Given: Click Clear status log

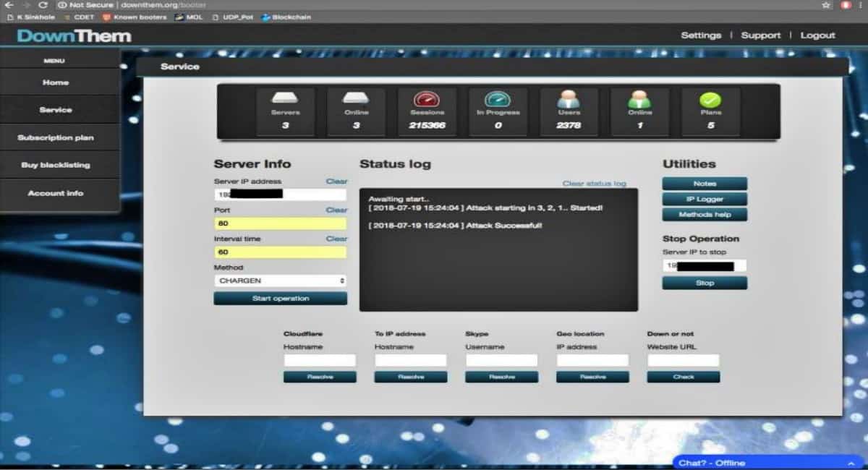Looking at the screenshot, I should (594, 184).
